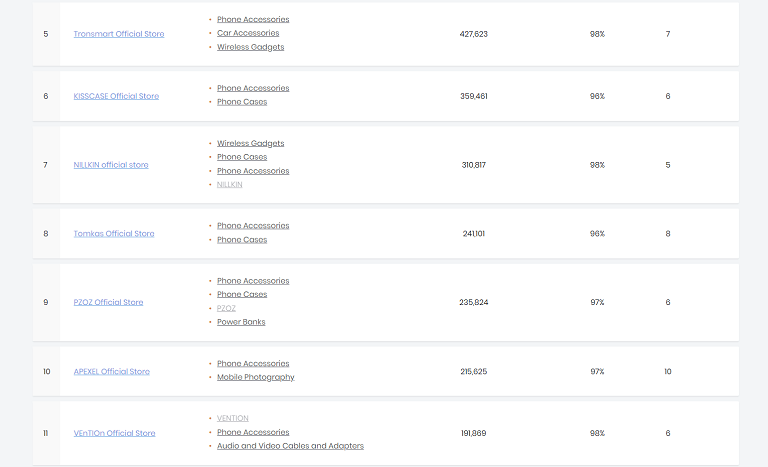Screen dimensions: 768x467
Task: Go to the PZOZ Official Store
Action: coord(108,302)
